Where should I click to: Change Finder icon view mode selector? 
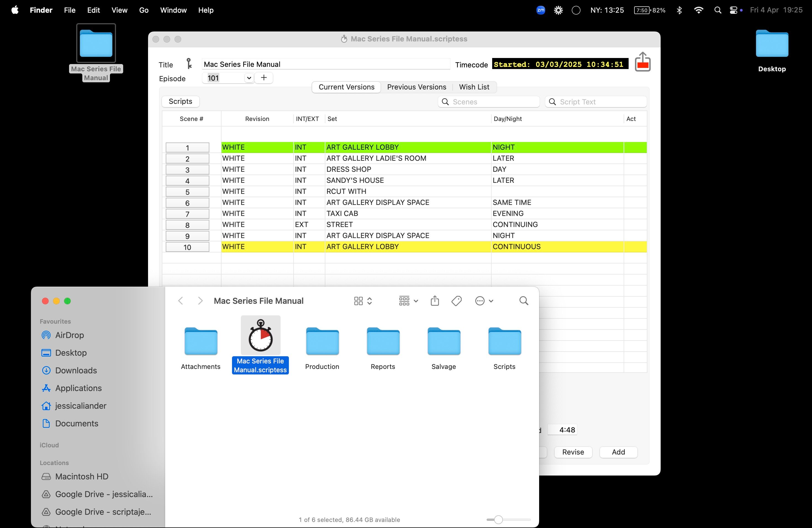(362, 301)
